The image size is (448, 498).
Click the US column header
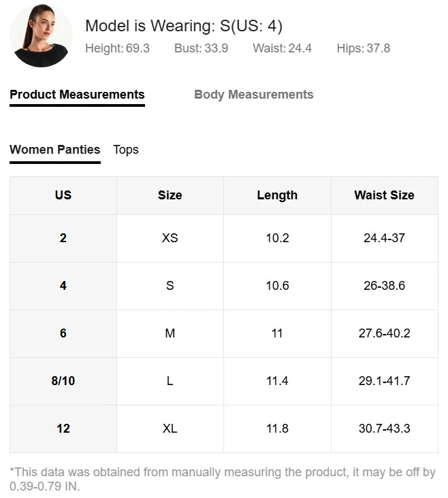tap(63, 195)
